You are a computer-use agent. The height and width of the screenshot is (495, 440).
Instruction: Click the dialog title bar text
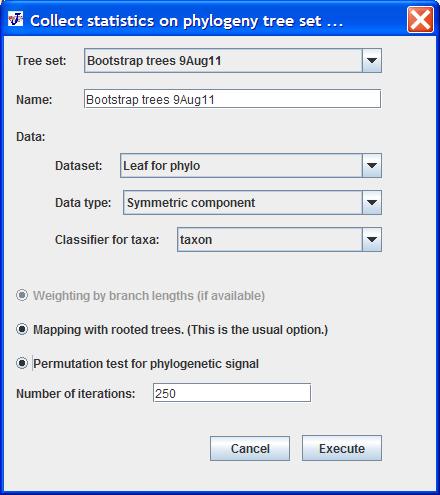[x=186, y=21]
